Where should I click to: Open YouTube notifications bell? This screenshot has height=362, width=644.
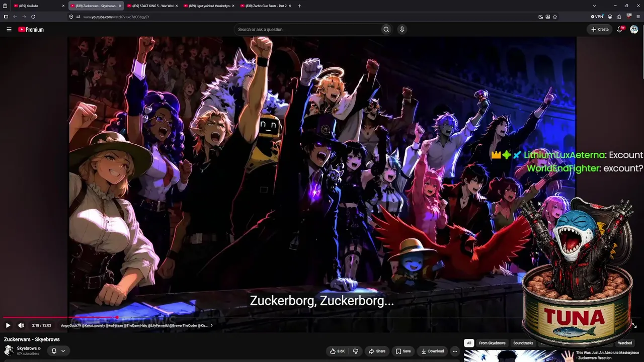click(620, 29)
